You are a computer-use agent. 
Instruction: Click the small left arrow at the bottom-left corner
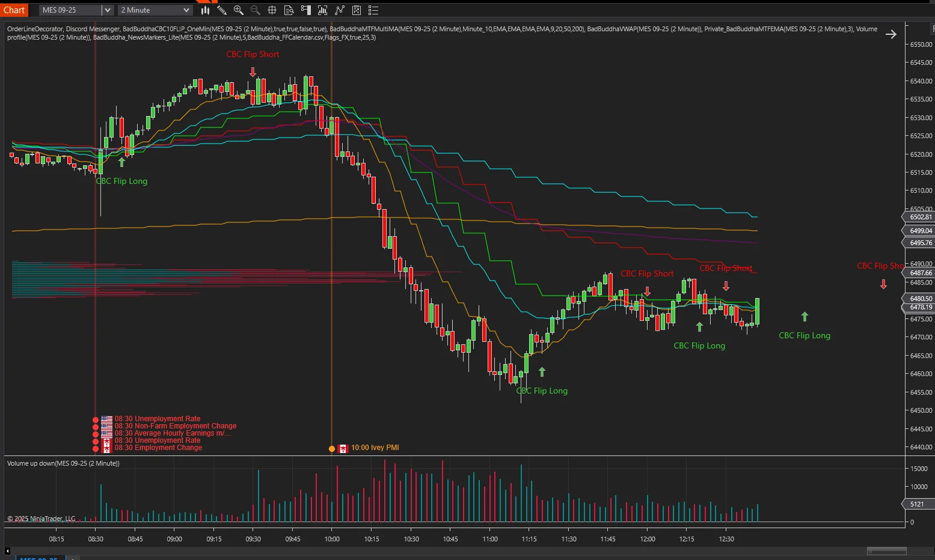click(7, 550)
